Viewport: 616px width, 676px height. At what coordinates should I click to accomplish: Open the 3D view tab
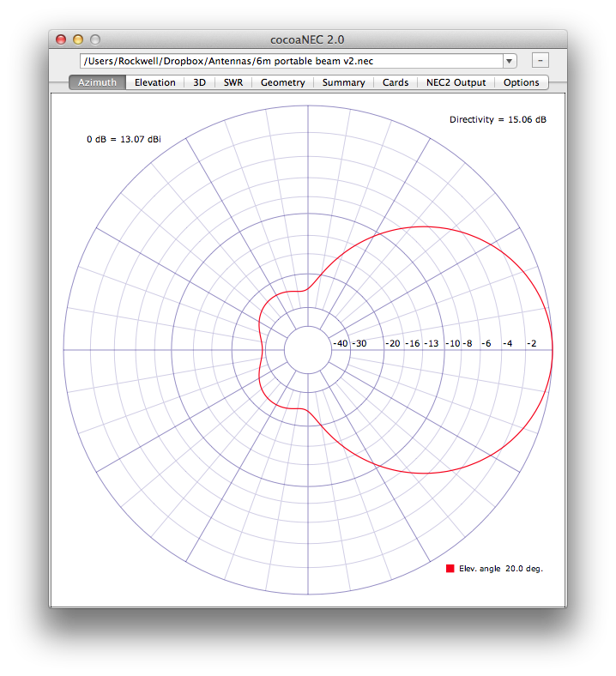pos(199,82)
